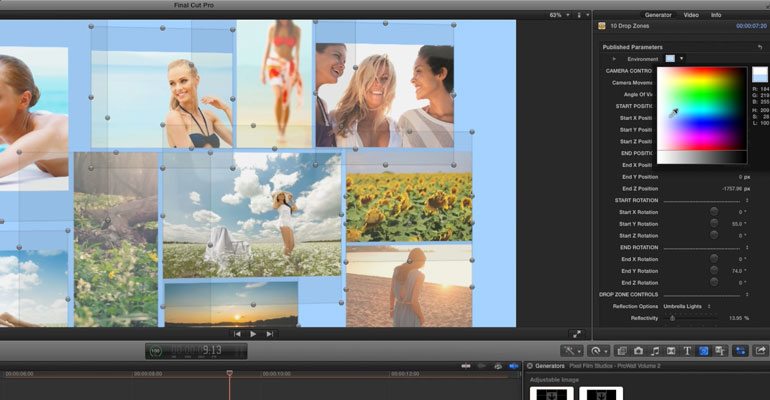Click the Generators browser title label
This screenshot has width=770, height=400.
[x=550, y=366]
